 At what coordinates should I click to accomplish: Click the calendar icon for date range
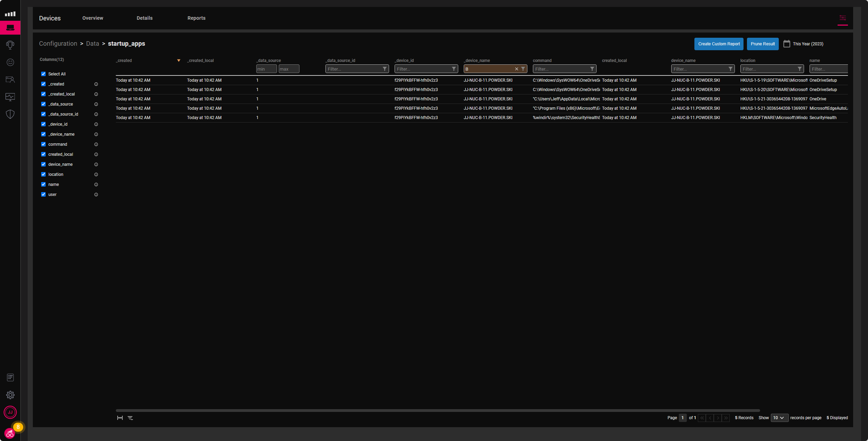(787, 44)
